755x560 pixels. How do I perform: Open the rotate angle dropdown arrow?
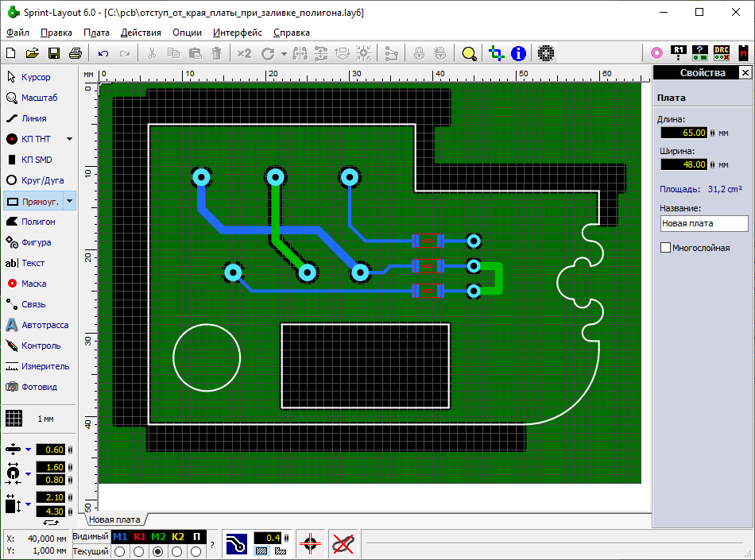(x=285, y=53)
